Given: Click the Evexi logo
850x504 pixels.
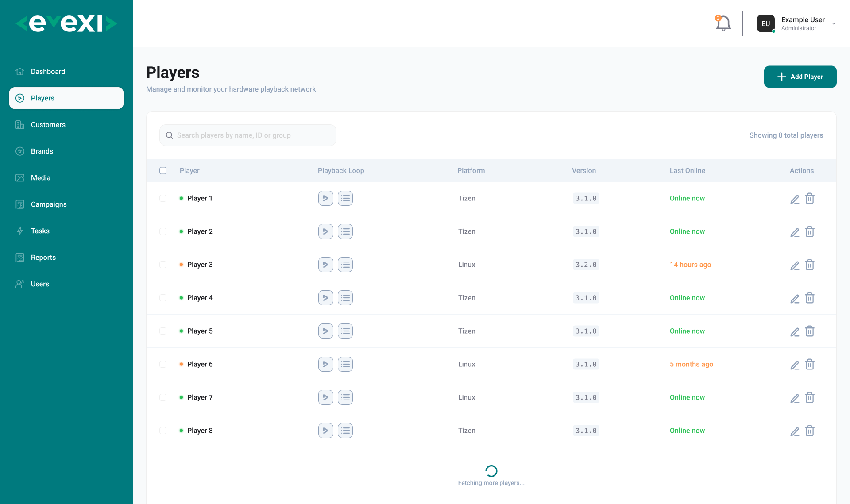Looking at the screenshot, I should click(x=66, y=23).
